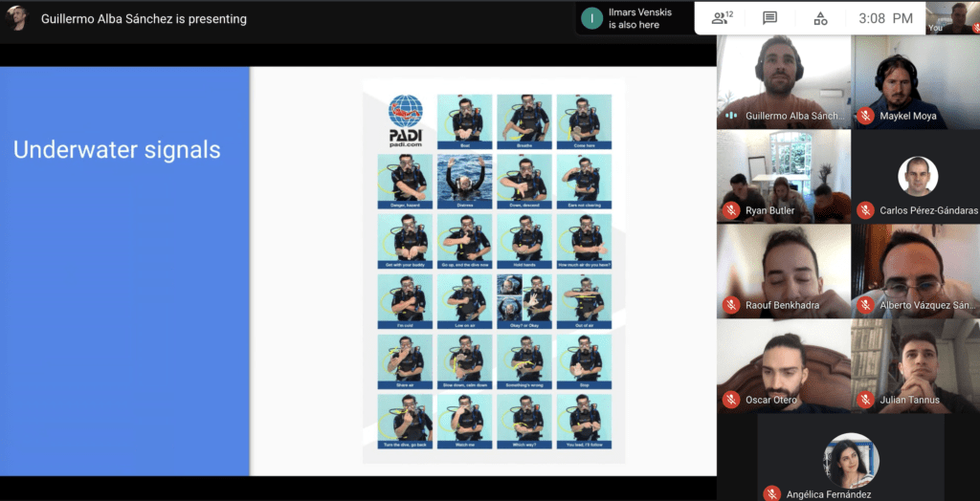This screenshot has height=501, width=980.
Task: Select Guillermo Alba Sánchez video tile
Action: [x=784, y=82]
